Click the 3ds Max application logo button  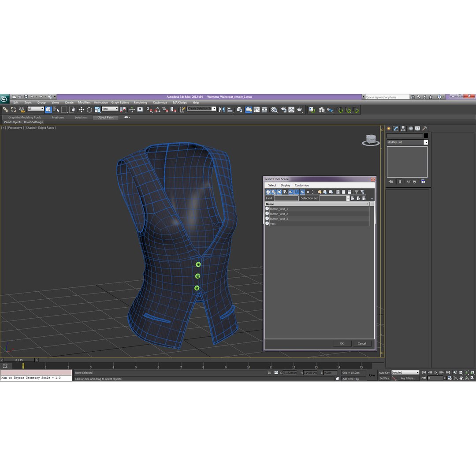[x=4, y=99]
